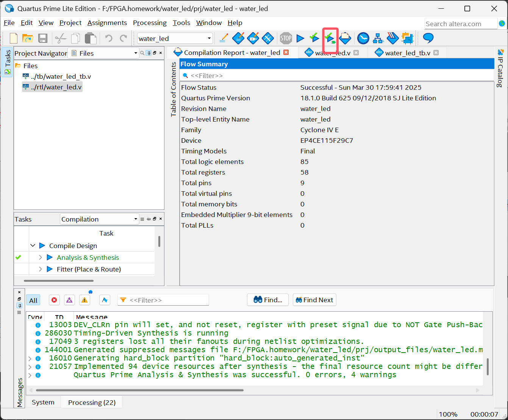Filter messages by critical warning icon
This screenshot has height=420, width=508.
[69, 300]
